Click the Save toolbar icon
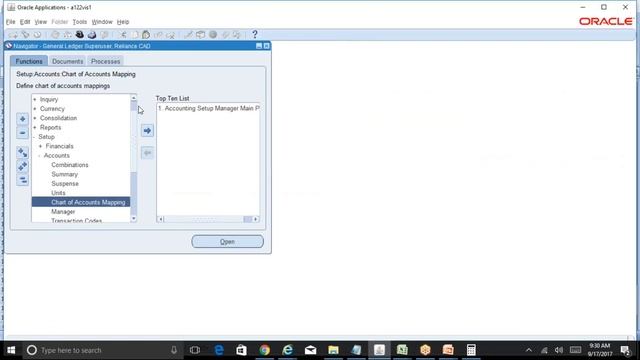The image size is (640, 360). (x=55, y=35)
